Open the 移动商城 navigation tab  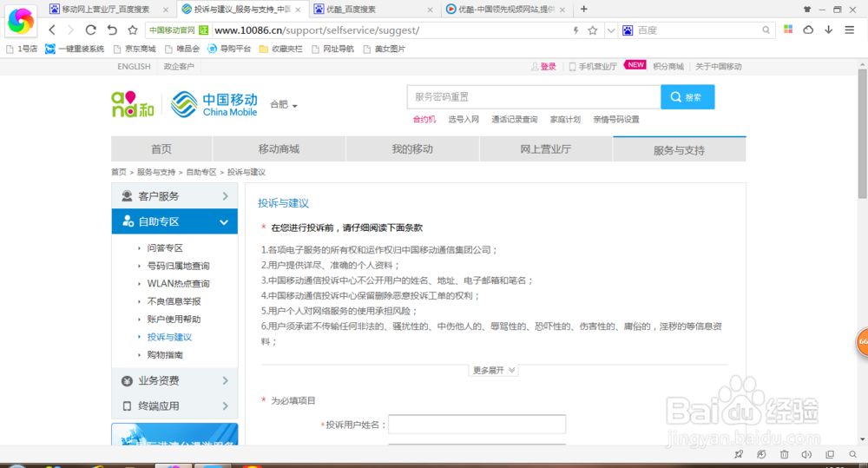279,149
